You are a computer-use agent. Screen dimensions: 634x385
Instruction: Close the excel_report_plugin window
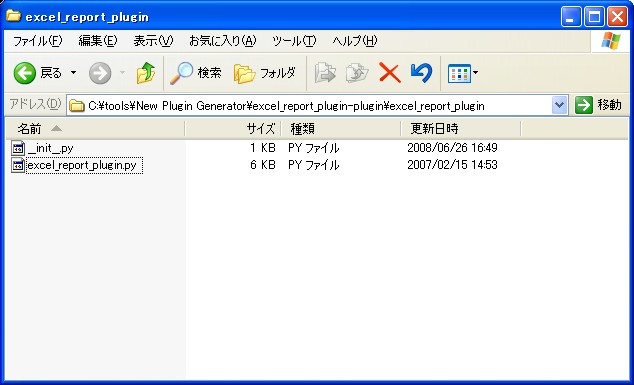[x=618, y=17]
